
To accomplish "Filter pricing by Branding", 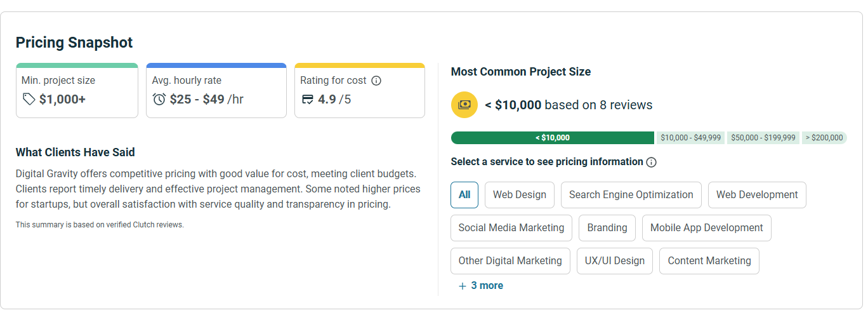I will [607, 228].
